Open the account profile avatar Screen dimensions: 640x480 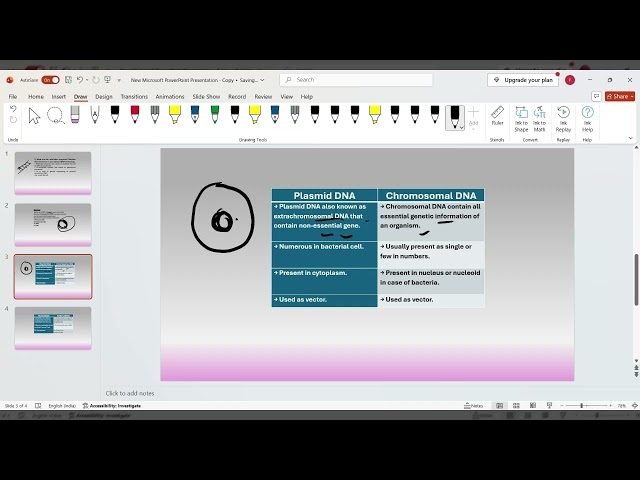[x=570, y=80]
